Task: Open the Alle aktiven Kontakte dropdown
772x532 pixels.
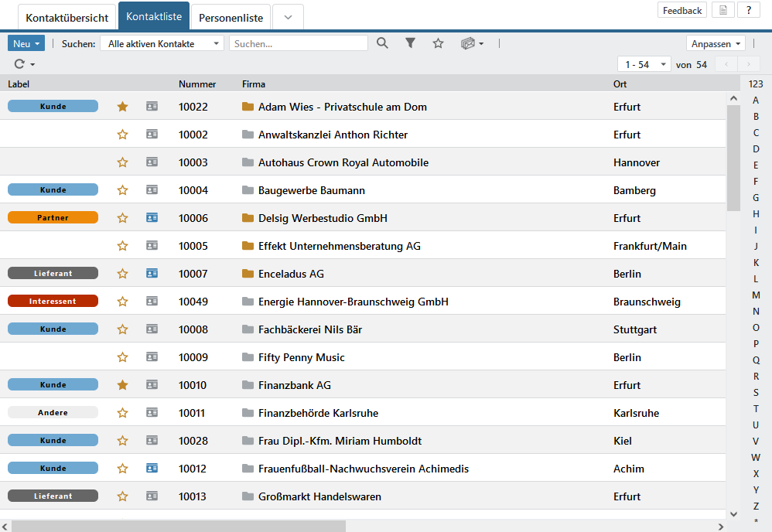Action: pyautogui.click(x=162, y=43)
